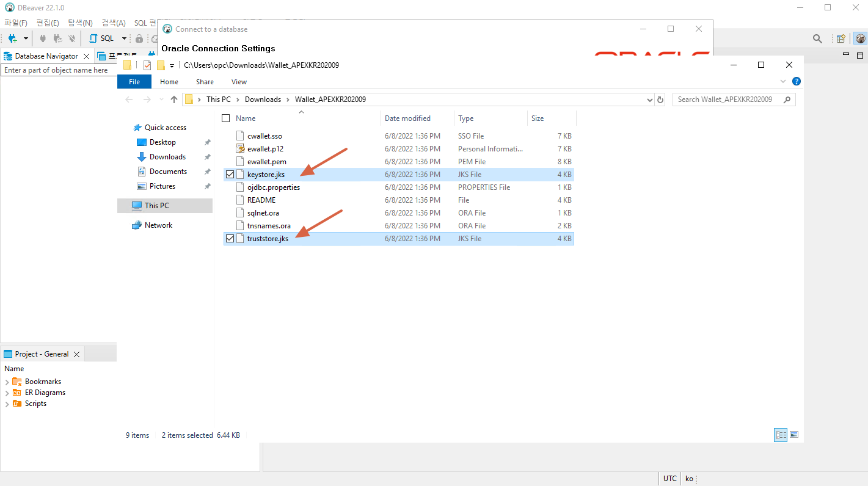868x486 pixels.
Task: Sort files by Size column header
Action: click(551, 118)
